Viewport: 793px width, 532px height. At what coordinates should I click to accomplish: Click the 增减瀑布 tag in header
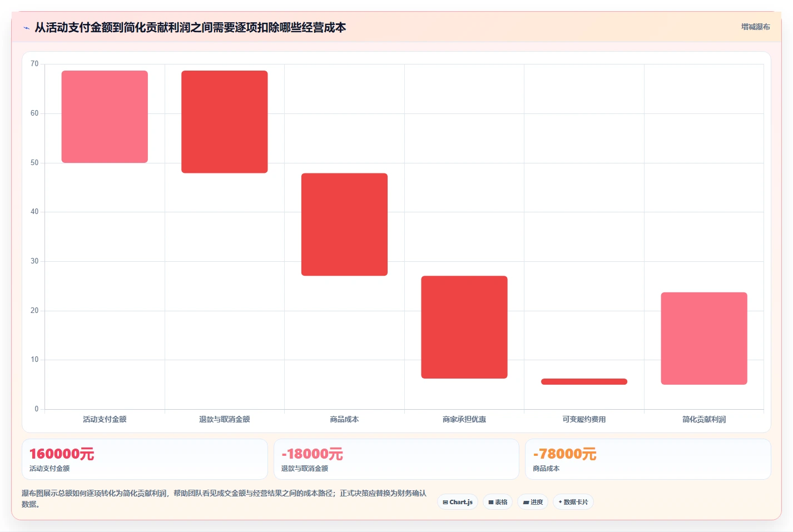coord(755,27)
